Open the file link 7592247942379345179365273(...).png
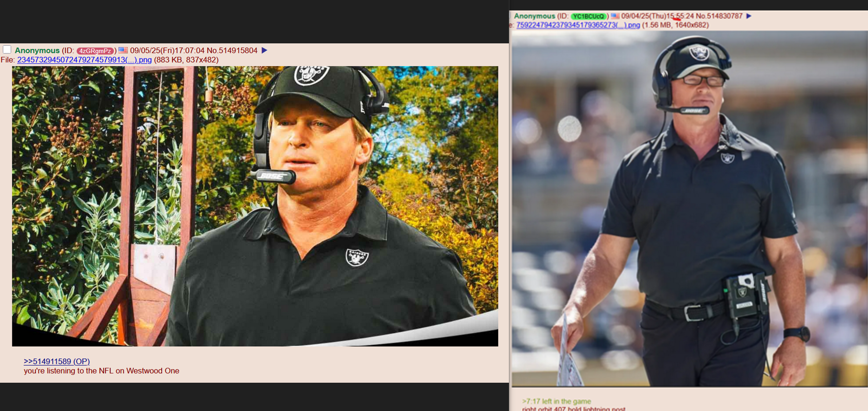Viewport: 868px width, 411px height. (578, 25)
